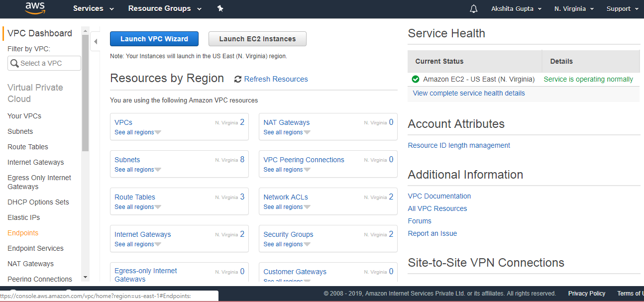Open the Resource Groups menu
Image resolution: width=644 pixels, height=302 pixels.
pos(165,8)
